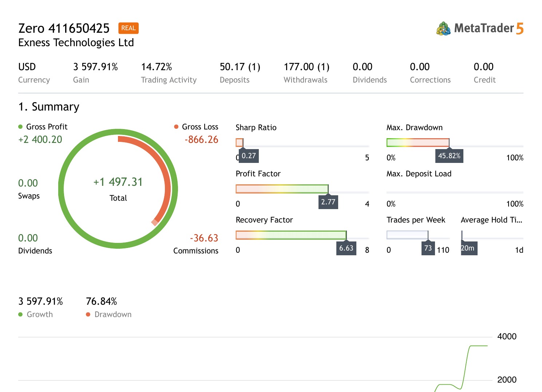The height and width of the screenshot is (392, 542).
Task: Click the USD Currency value
Action: (27, 67)
